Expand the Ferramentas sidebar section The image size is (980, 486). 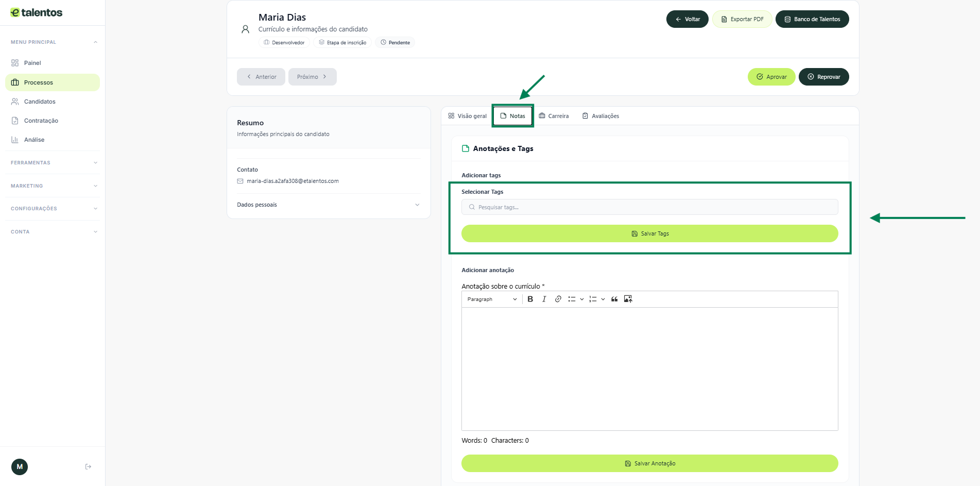click(x=53, y=163)
